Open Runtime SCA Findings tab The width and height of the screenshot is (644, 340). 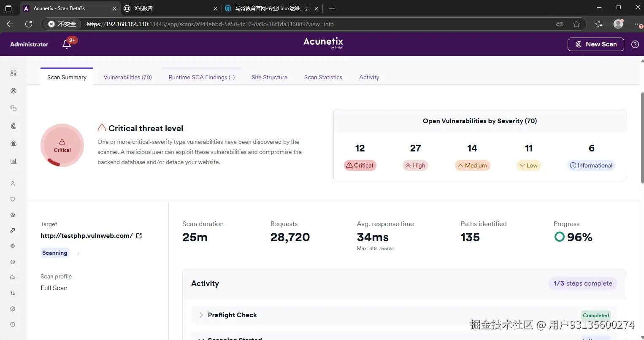[x=202, y=77]
